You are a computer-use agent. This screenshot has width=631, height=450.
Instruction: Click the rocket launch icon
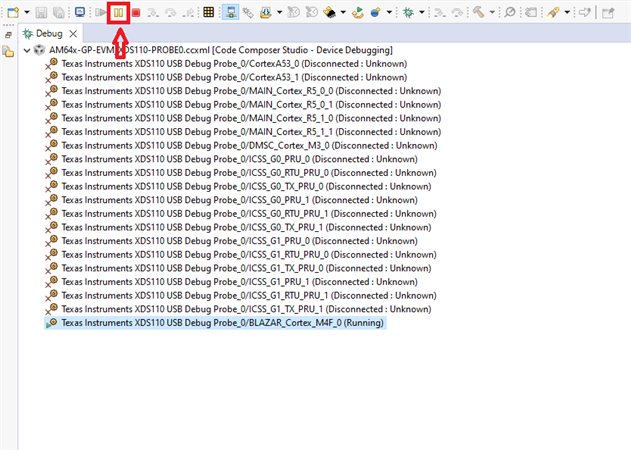(x=553, y=13)
